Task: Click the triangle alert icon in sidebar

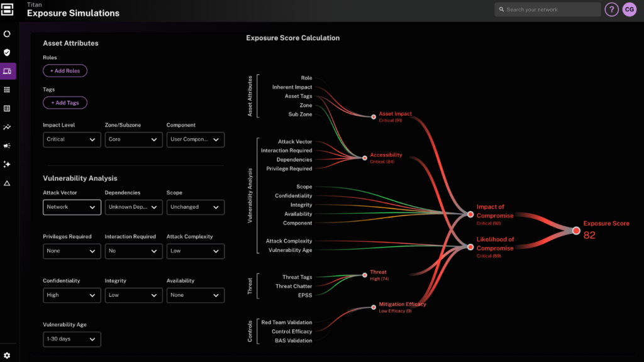Action: click(8, 183)
